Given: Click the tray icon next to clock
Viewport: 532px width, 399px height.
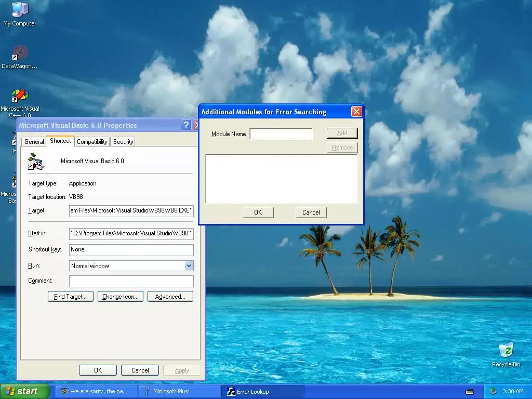Looking at the screenshot, I should click(494, 391).
